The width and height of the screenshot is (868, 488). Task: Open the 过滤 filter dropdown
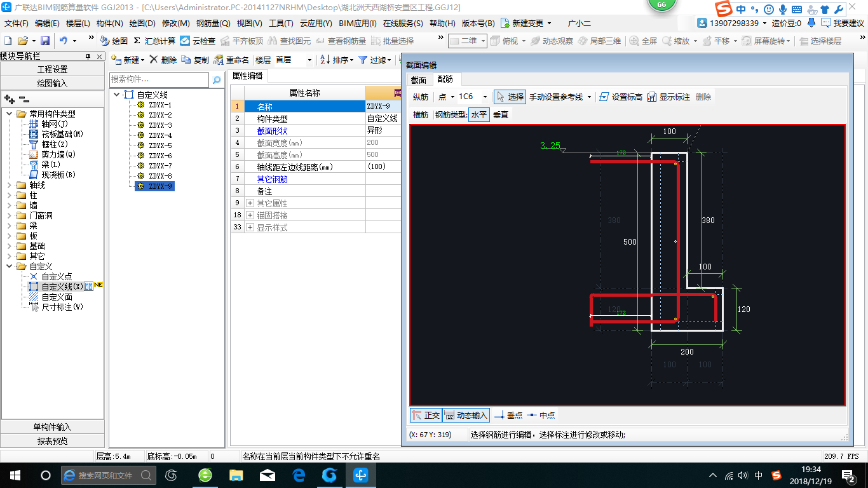pyautogui.click(x=375, y=60)
